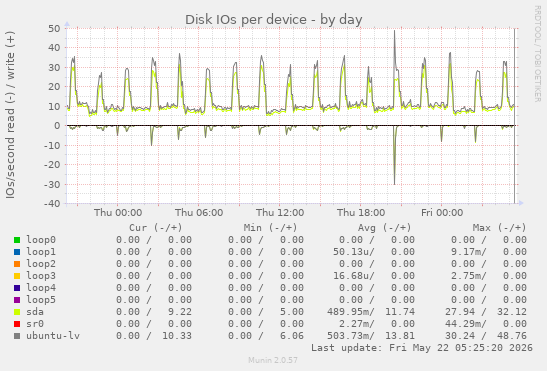Image resolution: width=547 pixels, height=371 pixels.
Task: Click the y-axis value 0
Action: click(x=57, y=126)
